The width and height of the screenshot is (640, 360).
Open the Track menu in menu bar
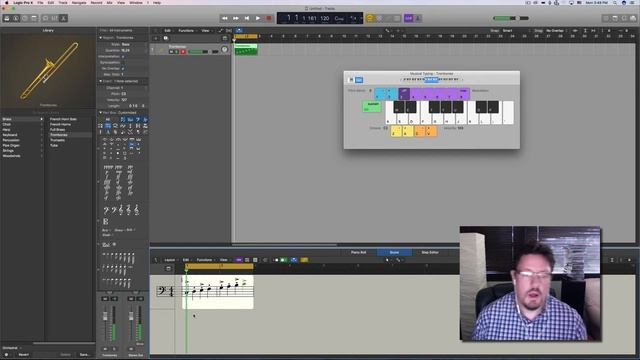pyautogui.click(x=63, y=2)
